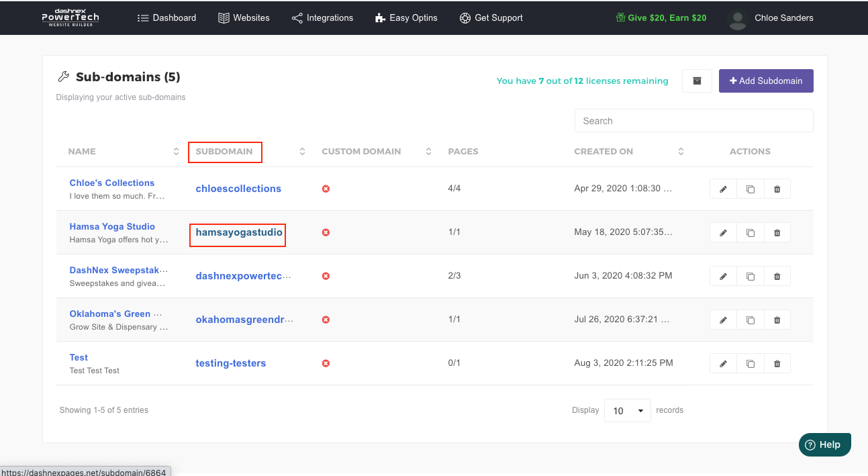Edit the Hamsa Yoga Studio subdomain

pos(723,233)
